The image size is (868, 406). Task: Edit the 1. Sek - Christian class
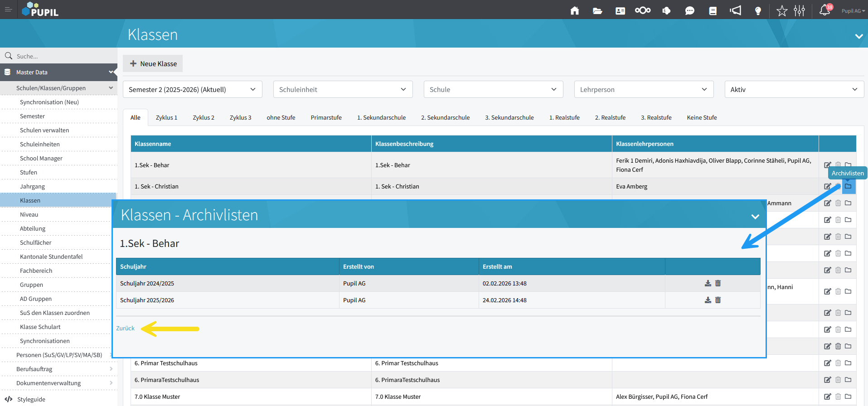pos(827,186)
